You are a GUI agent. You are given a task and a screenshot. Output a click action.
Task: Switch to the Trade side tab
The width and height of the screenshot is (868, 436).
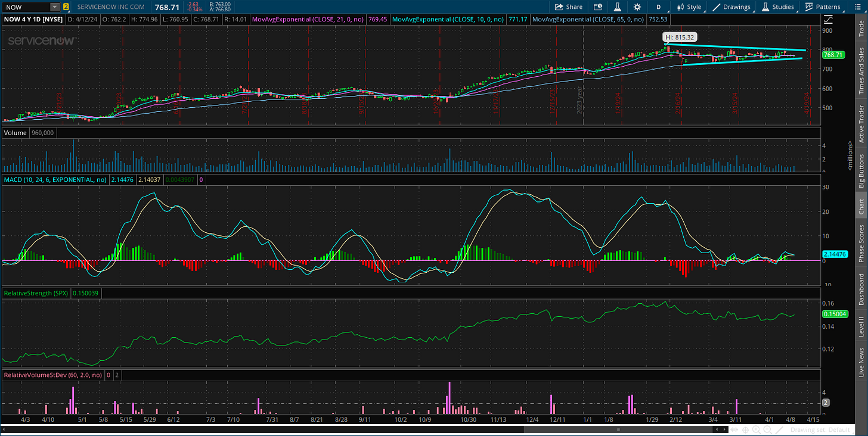coord(861,29)
